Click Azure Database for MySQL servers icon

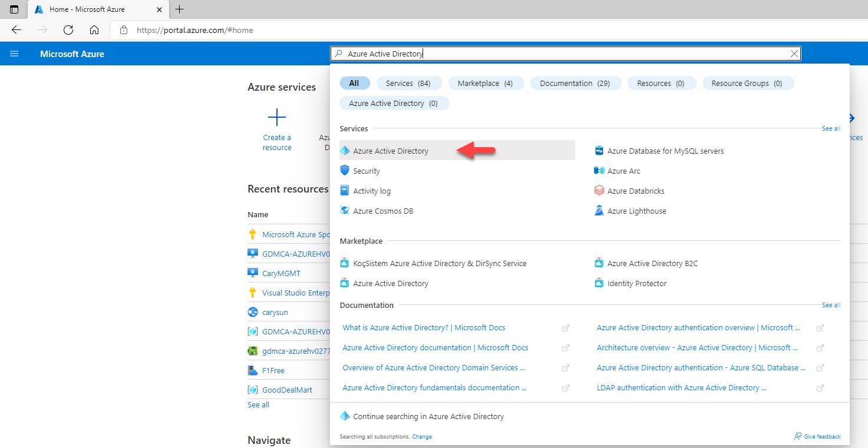click(x=599, y=151)
